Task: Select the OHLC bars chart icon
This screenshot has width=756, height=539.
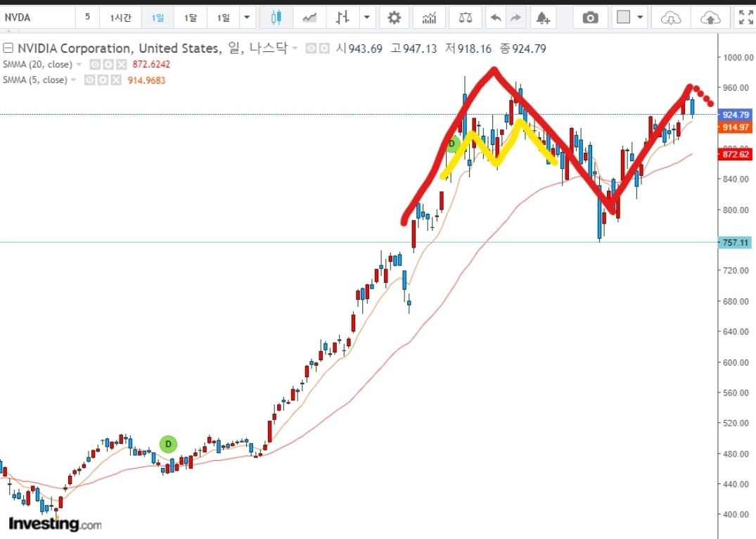Action: tap(342, 18)
